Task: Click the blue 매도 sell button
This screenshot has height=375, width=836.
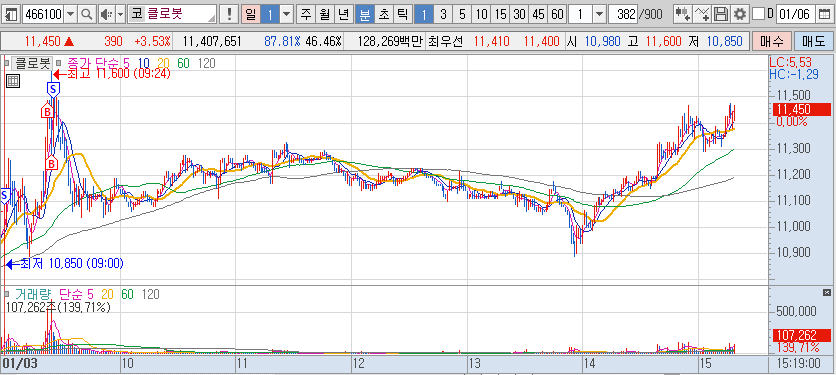Action: click(813, 41)
